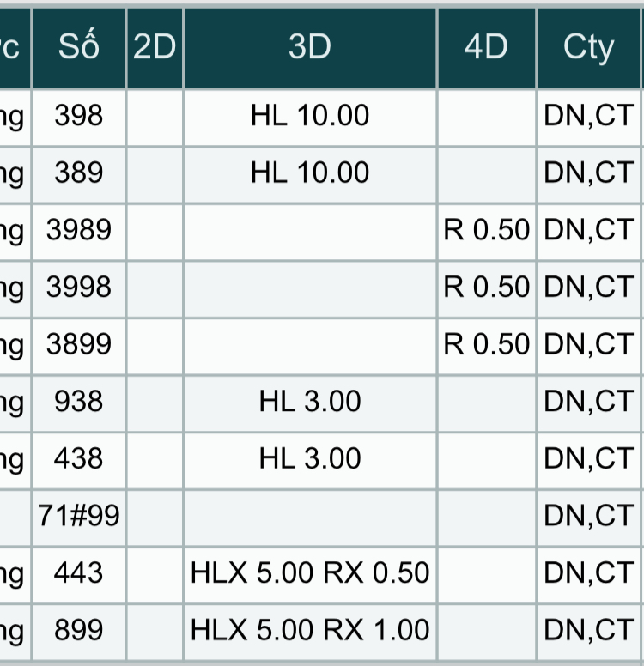Screen dimensions: 644x666
Task: Click the HLX 5.00 RX 1.00 cell
Action: pos(310,631)
